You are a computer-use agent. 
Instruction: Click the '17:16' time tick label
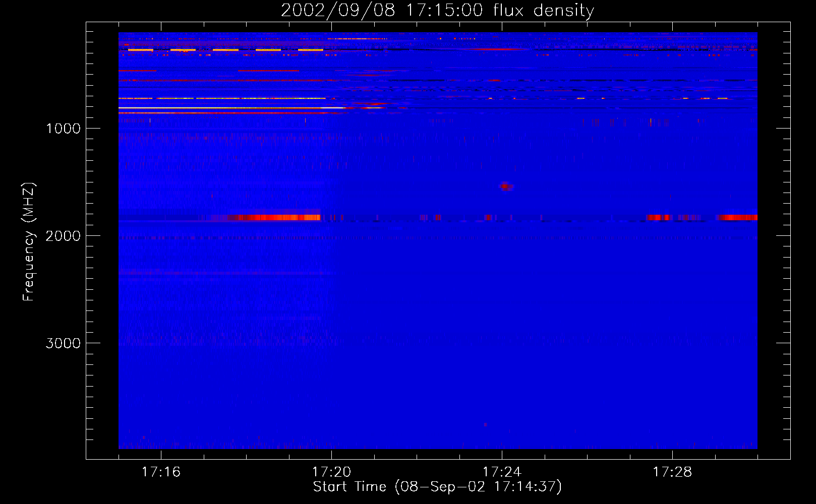click(161, 472)
